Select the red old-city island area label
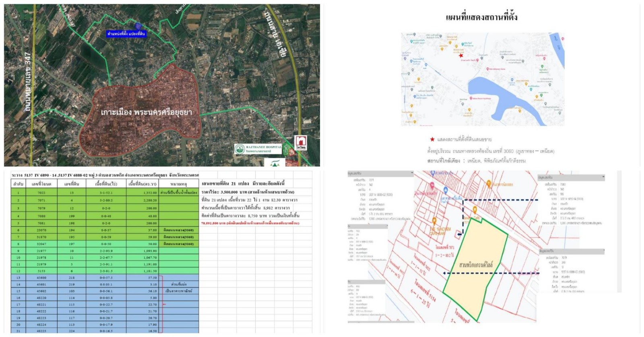The width and height of the screenshot is (644, 337). 147,112
